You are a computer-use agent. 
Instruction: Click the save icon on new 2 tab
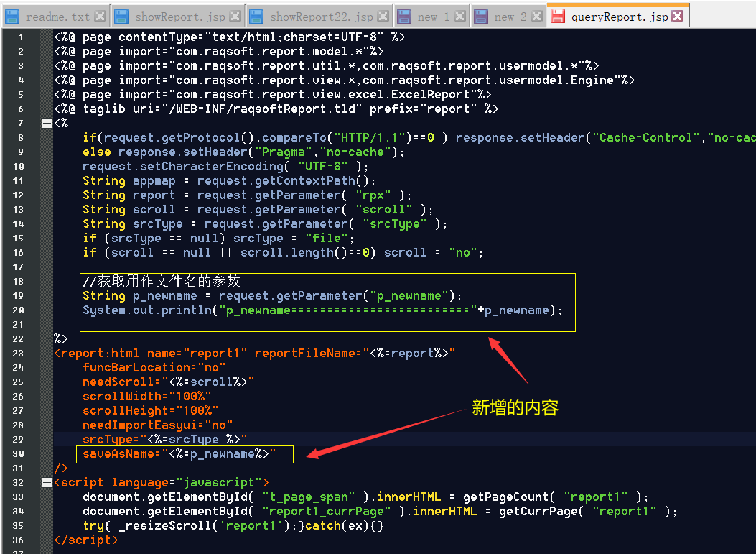point(481,17)
